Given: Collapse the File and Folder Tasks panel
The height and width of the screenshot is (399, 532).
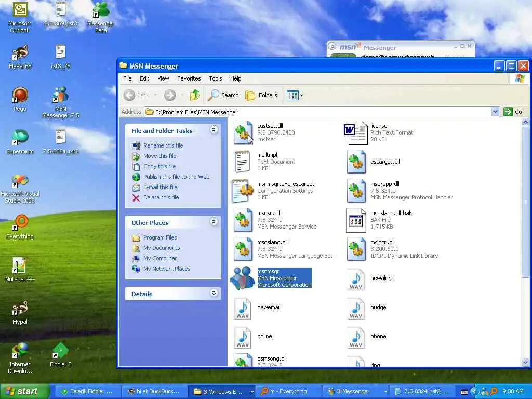Looking at the screenshot, I should [214, 129].
